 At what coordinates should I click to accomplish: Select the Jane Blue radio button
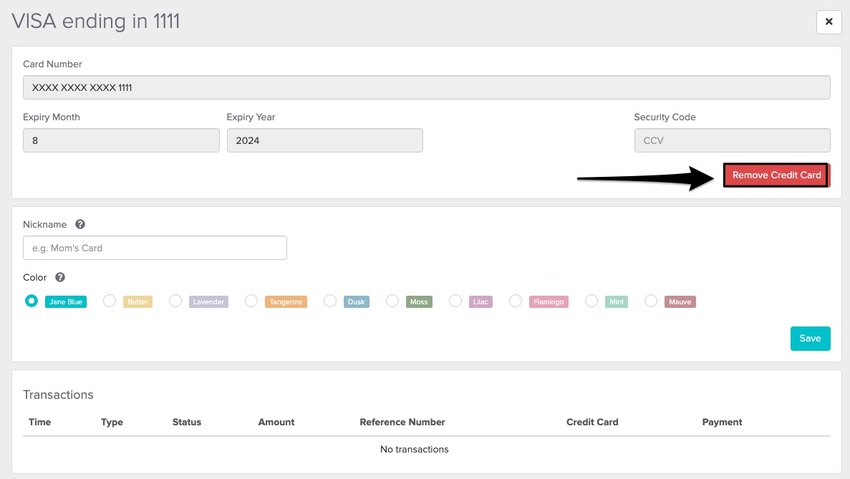tap(32, 301)
